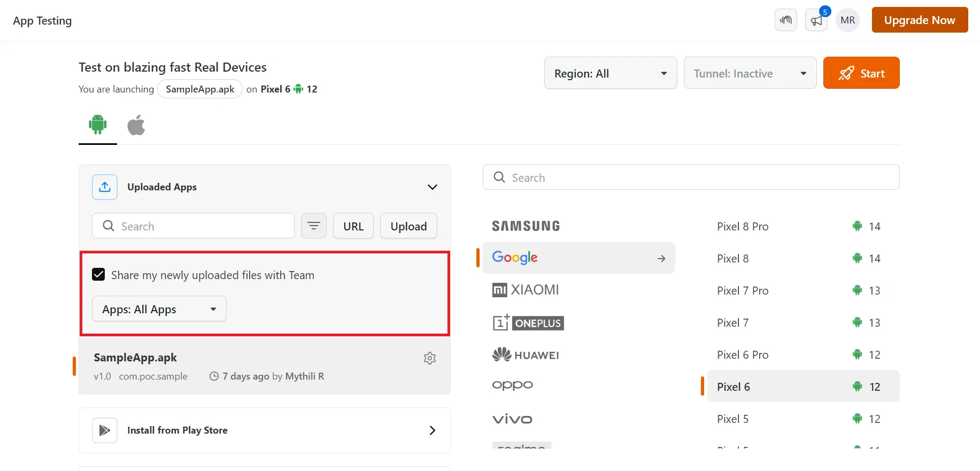Open the Apps: All Apps dropdown
This screenshot has height=471, width=980.
point(159,309)
